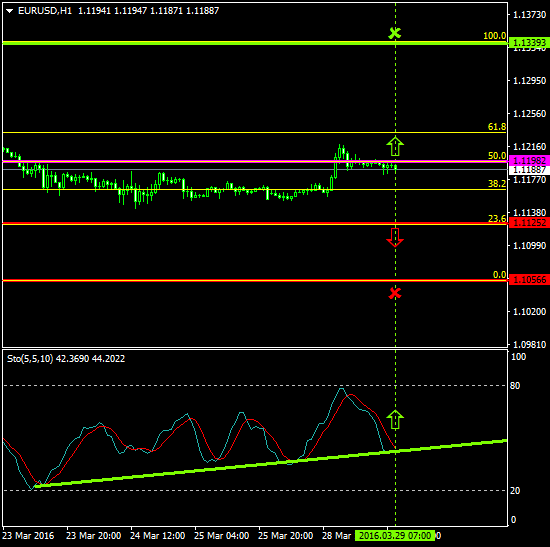Click the red down arrow below 23.6 level

click(395, 238)
